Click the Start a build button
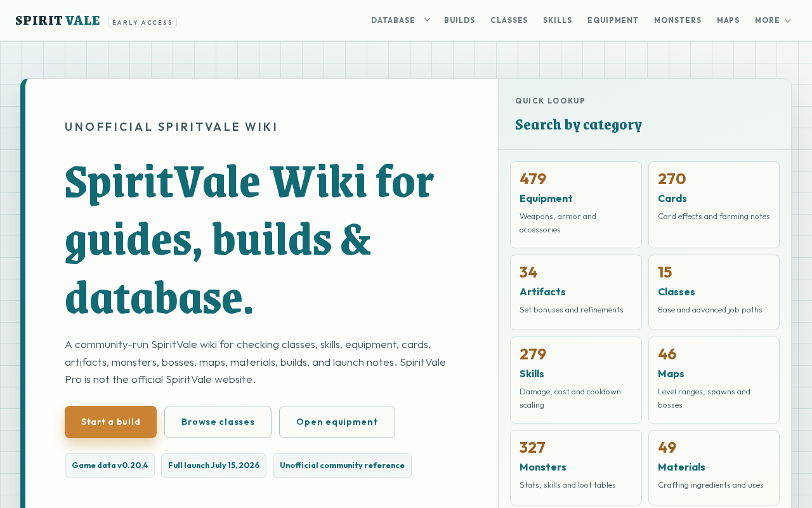 [110, 422]
